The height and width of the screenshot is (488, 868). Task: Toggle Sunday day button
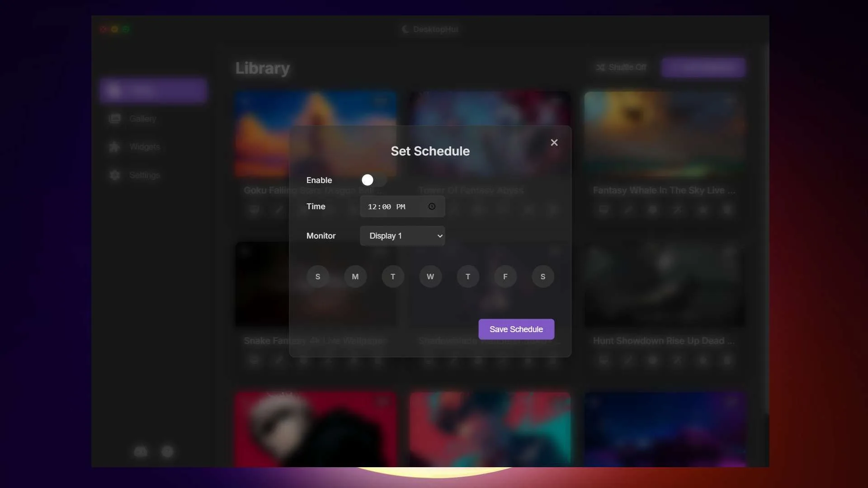(x=318, y=277)
